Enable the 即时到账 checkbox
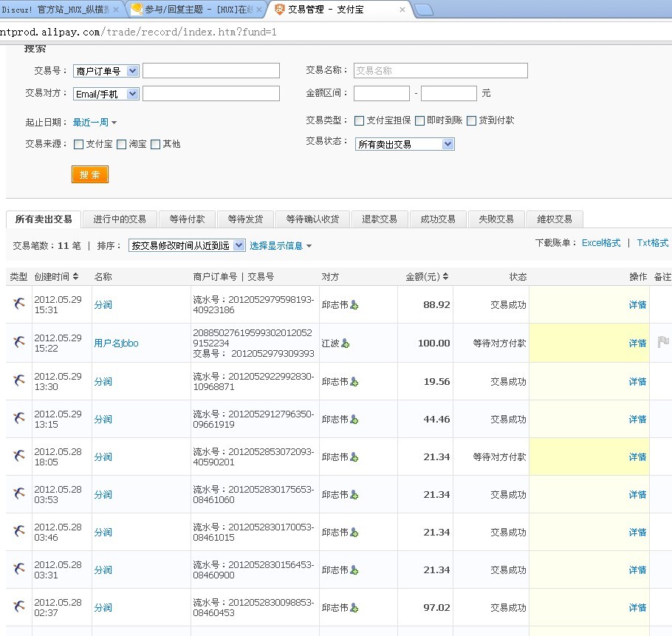The height and width of the screenshot is (636, 672). point(419,120)
